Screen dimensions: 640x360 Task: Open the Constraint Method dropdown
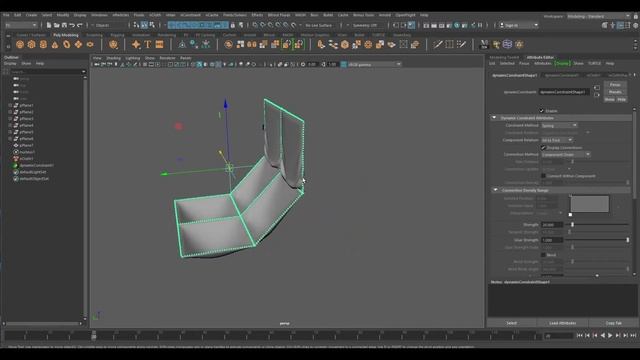tap(559, 125)
